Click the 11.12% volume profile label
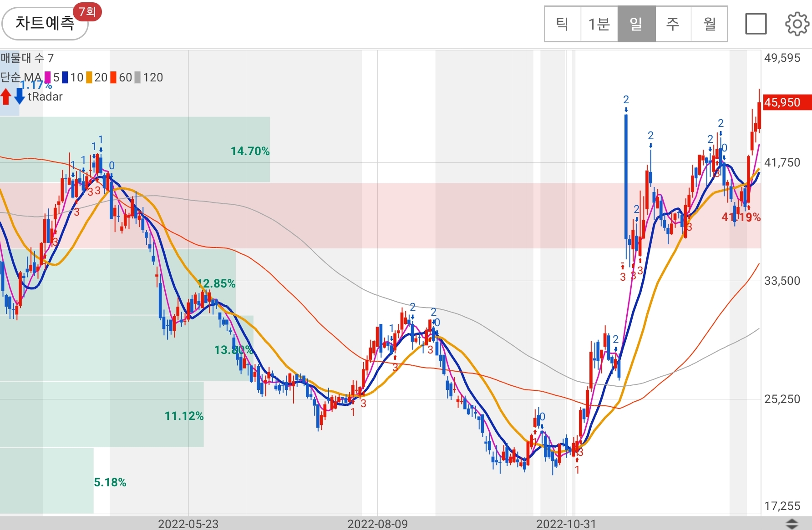Screen dimensions: 812x530 point(184,416)
